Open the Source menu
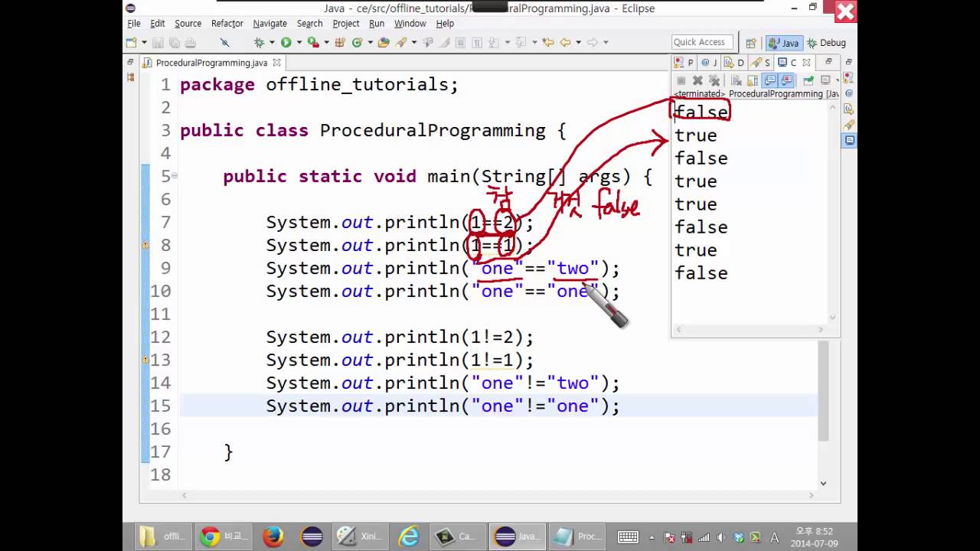This screenshot has height=551, width=980. pos(188,24)
